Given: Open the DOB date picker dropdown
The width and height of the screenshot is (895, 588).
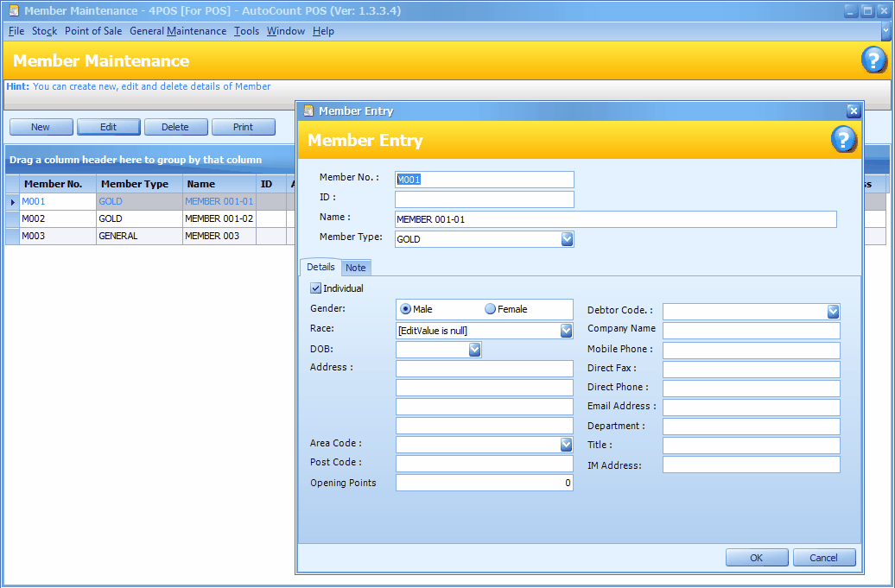Looking at the screenshot, I should (x=474, y=350).
